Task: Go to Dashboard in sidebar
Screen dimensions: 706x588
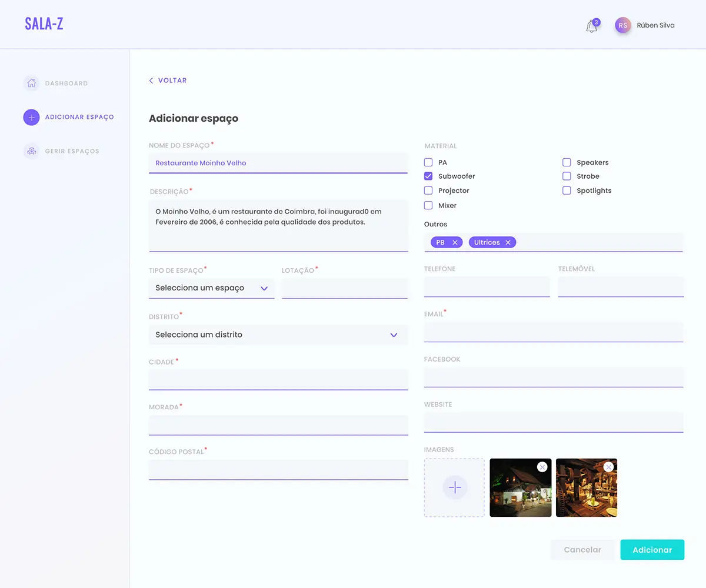Action: (66, 83)
